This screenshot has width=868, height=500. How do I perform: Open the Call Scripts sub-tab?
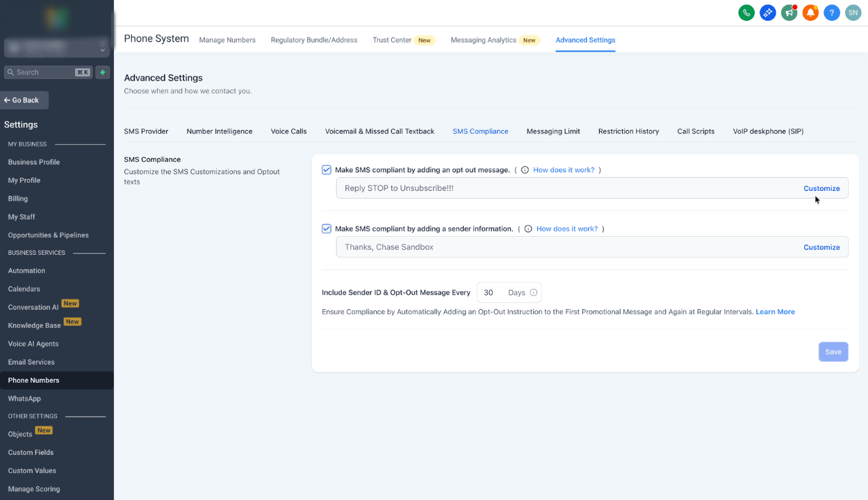[696, 131]
